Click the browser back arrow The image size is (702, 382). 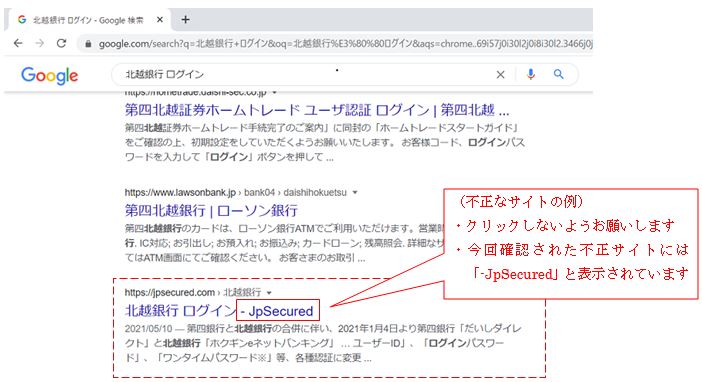pos(18,43)
